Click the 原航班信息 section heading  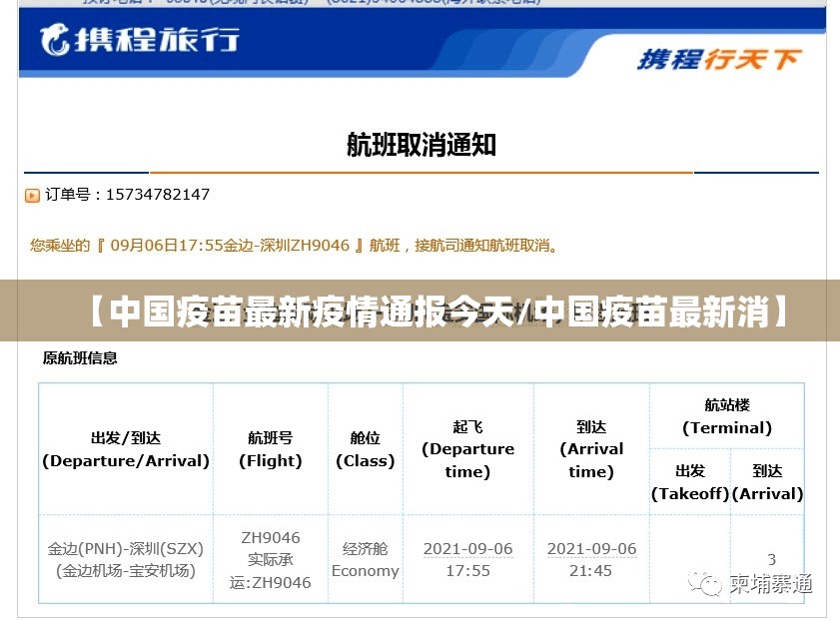coord(80,357)
